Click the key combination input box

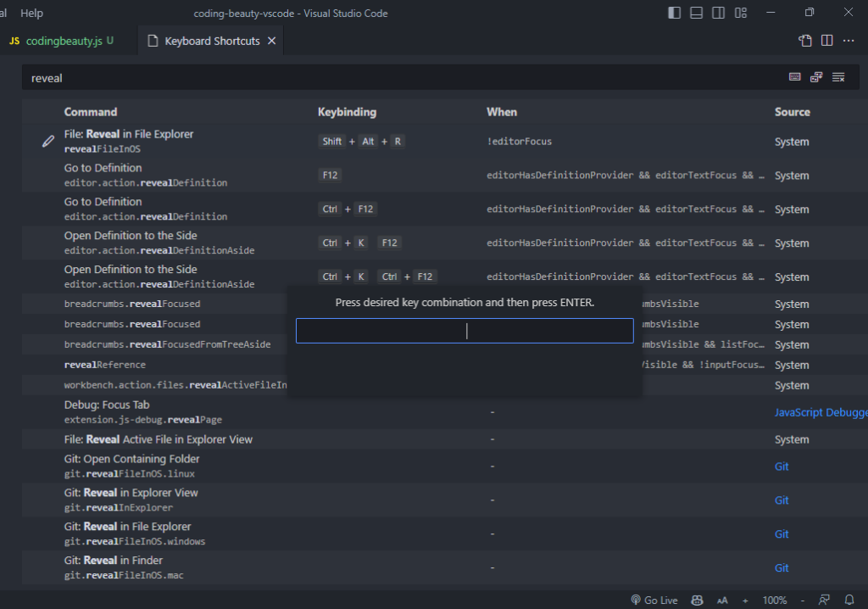coord(464,331)
